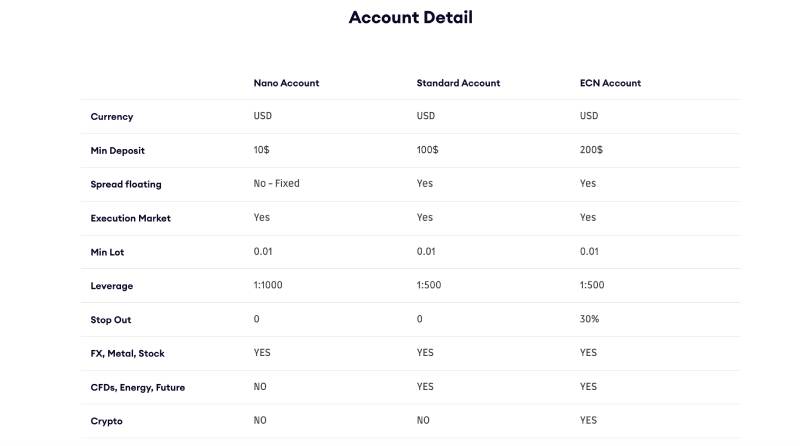Click the Stop Out row label
This screenshot has width=800, height=446.
tap(110, 320)
